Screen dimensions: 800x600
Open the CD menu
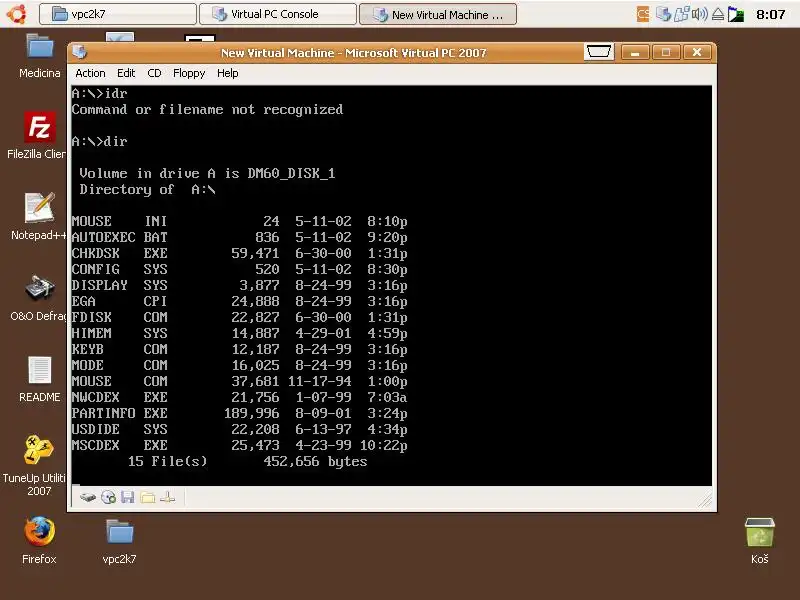(x=154, y=73)
